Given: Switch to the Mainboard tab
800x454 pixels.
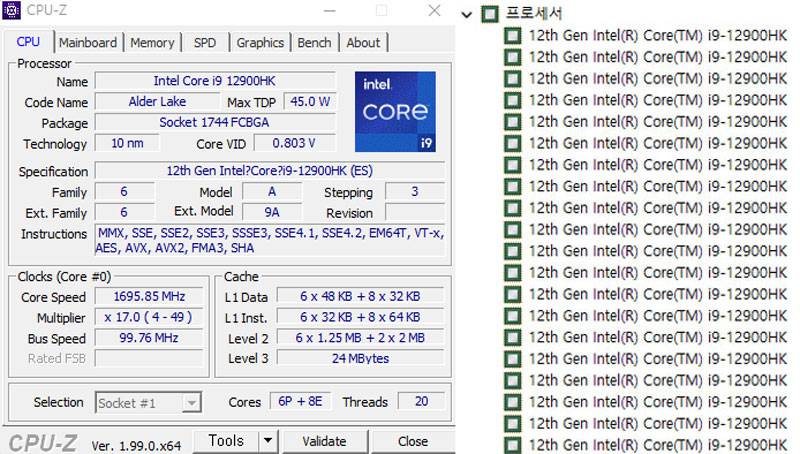Looking at the screenshot, I should coord(88,42).
